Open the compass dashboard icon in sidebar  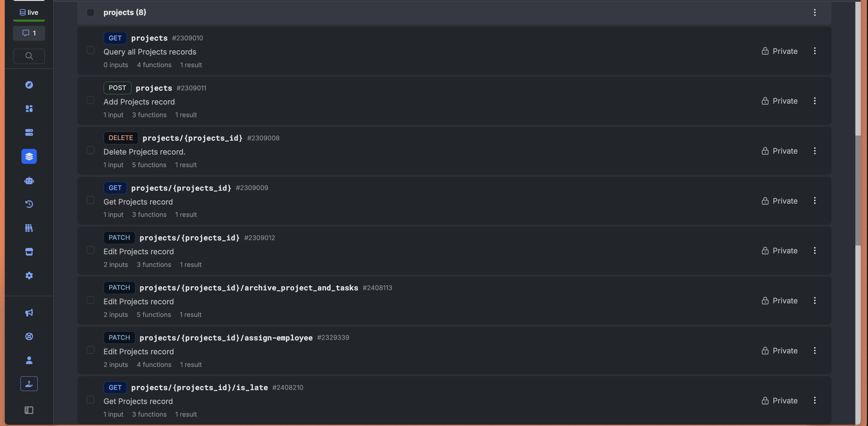point(29,85)
